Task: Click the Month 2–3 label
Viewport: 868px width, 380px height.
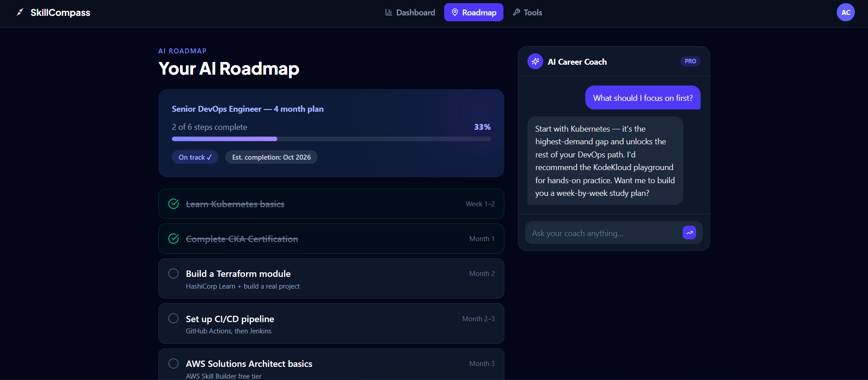Action: click(x=479, y=319)
